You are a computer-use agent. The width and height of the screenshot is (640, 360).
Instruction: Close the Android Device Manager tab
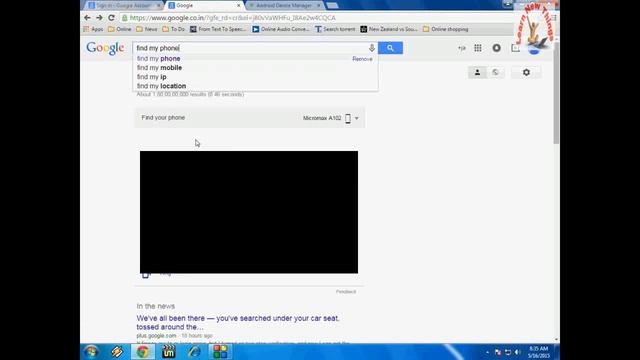(x=319, y=6)
